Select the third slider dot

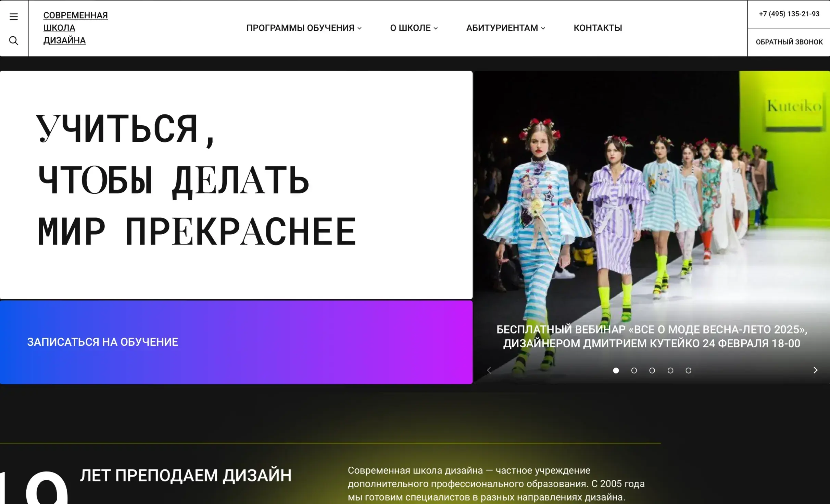[653, 370]
